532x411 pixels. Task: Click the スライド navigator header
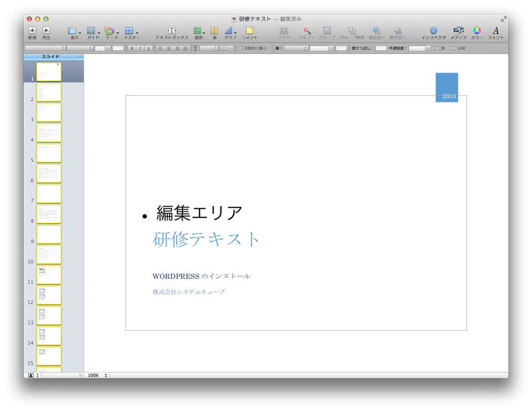click(54, 57)
